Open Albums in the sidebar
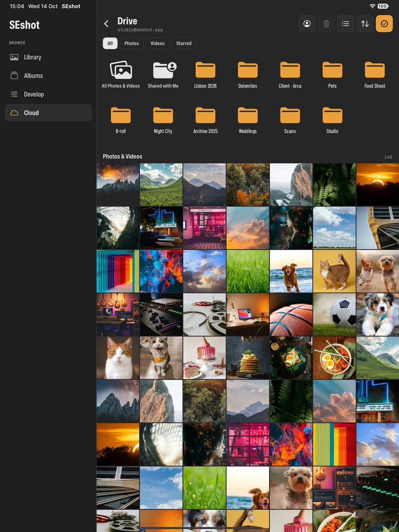The width and height of the screenshot is (399, 532). click(x=48, y=76)
